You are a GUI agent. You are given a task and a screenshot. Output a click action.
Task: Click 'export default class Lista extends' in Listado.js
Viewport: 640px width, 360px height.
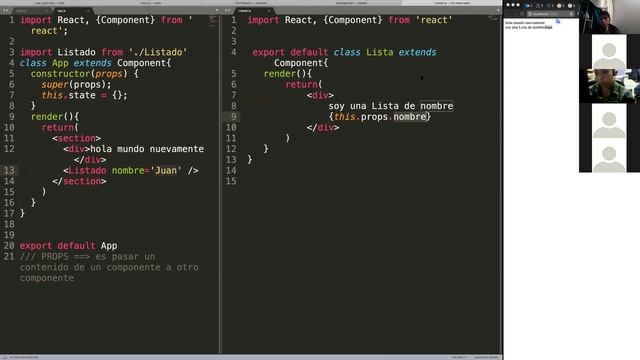coord(344,52)
